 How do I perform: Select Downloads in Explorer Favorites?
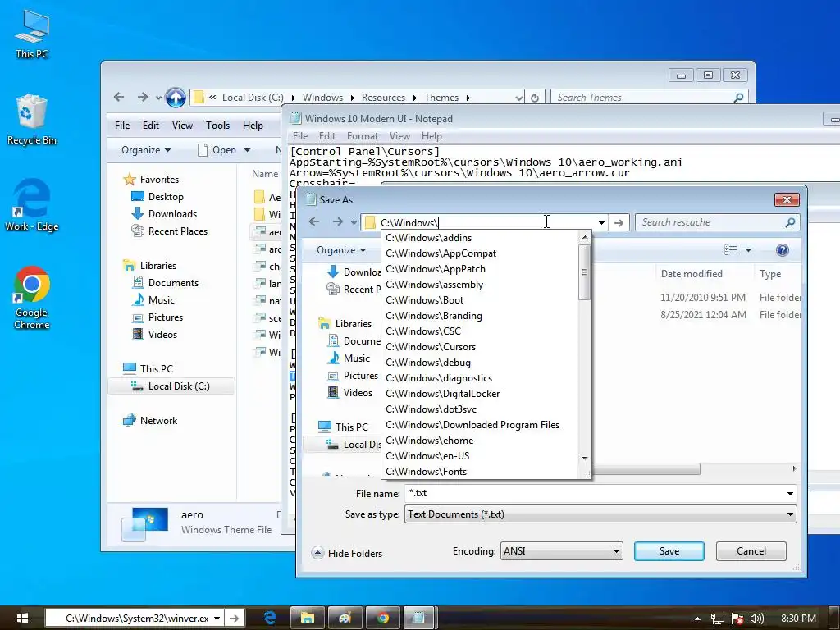point(164,214)
